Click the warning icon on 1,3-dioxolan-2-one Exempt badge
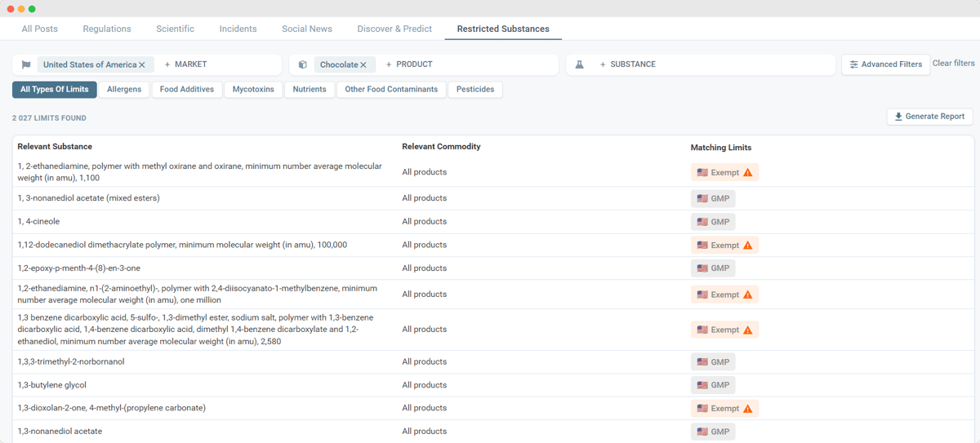 pyautogui.click(x=747, y=409)
